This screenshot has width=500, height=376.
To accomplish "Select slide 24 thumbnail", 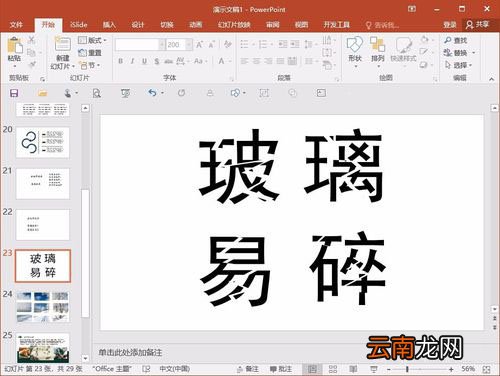I will (x=43, y=306).
